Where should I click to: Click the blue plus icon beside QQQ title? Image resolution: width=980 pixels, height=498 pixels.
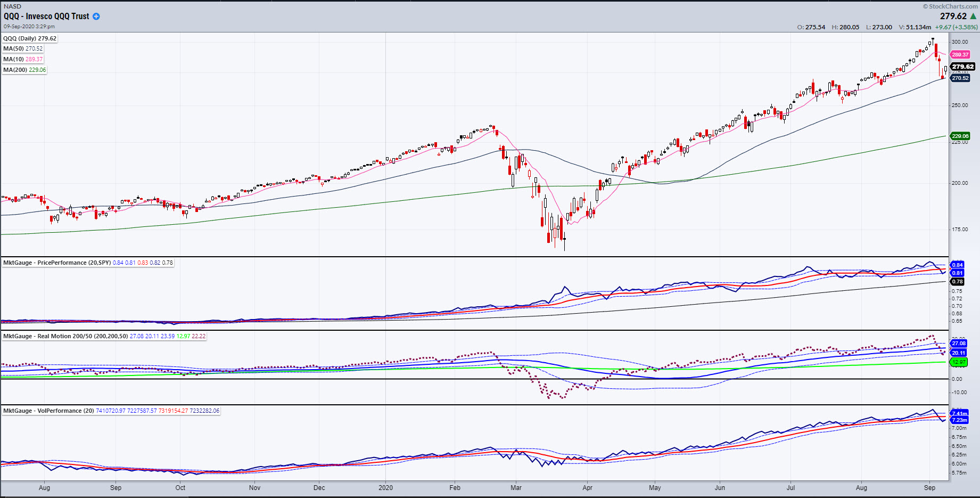click(x=96, y=17)
